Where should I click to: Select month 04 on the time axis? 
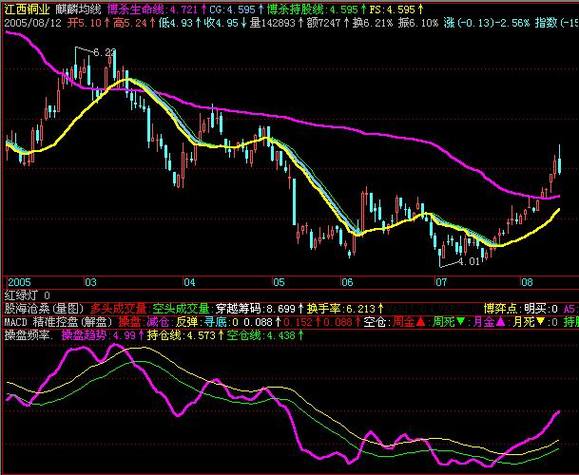[x=189, y=282]
